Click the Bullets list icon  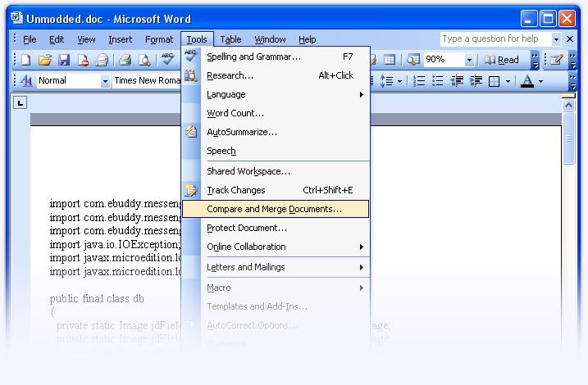(438, 81)
